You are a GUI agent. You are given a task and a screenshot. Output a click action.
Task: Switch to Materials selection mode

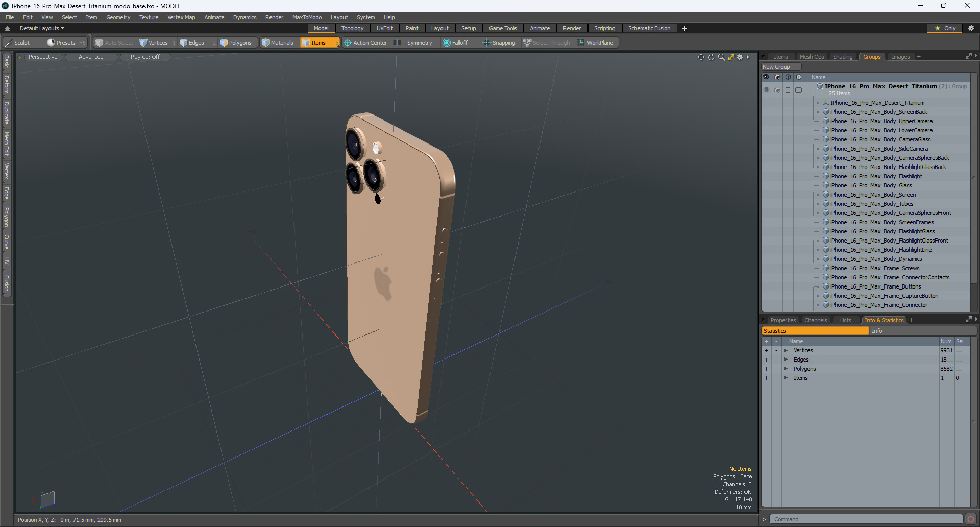tap(278, 43)
